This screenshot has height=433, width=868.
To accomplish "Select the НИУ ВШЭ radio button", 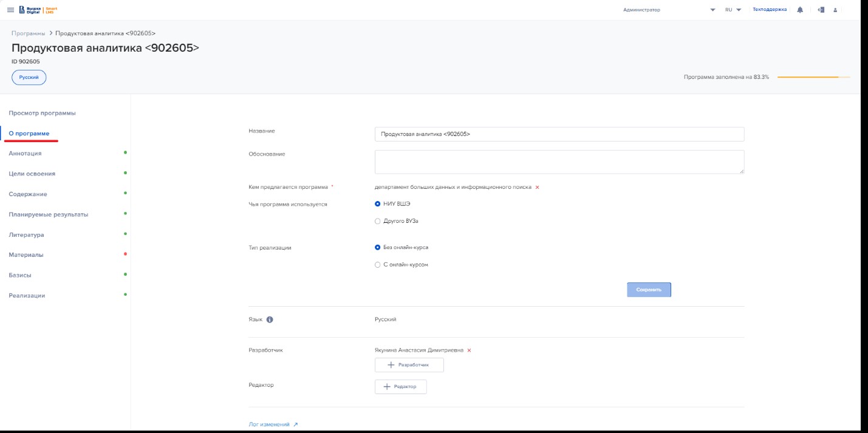I will 378,204.
